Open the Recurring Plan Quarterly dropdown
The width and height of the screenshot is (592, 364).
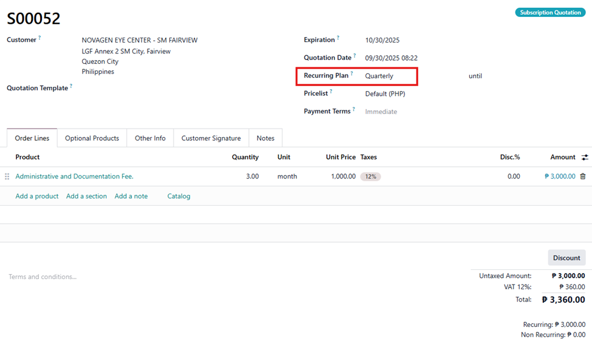[x=389, y=76]
